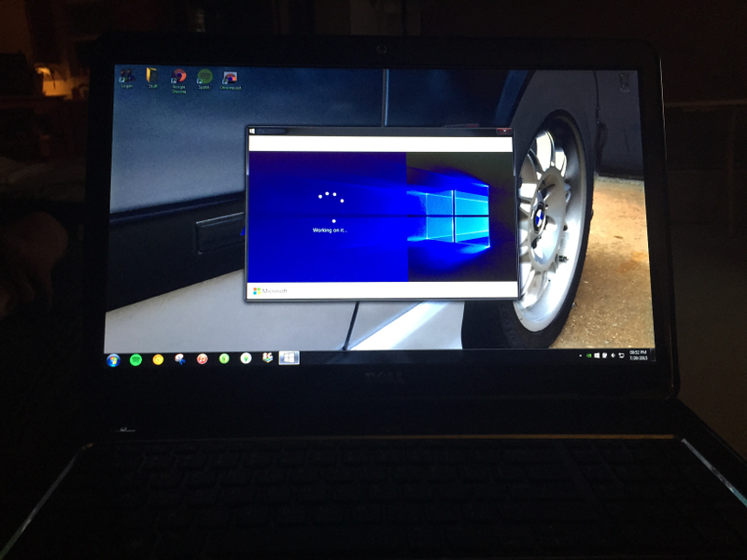
Task: Open the yellow round taskbar icon
Action: point(158,359)
